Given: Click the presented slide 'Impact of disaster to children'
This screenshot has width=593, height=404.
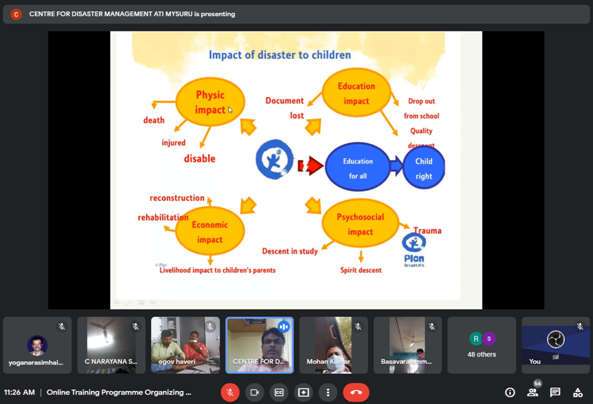Looking at the screenshot, I should [296, 170].
